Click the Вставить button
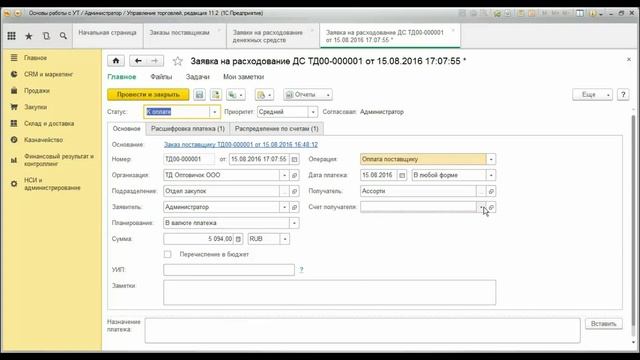The image size is (640, 360). pos(604,324)
